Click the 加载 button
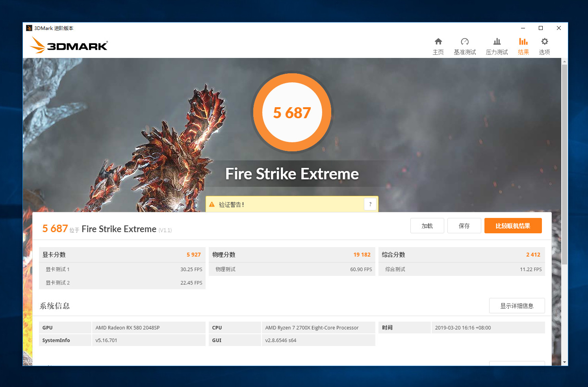588x387 pixels. (x=427, y=225)
